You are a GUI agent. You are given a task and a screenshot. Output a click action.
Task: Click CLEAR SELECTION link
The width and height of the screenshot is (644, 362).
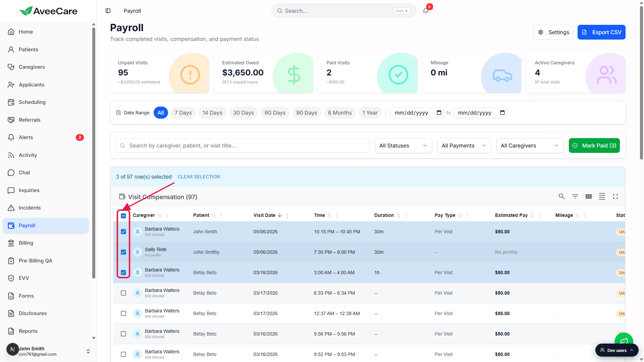pyautogui.click(x=199, y=177)
